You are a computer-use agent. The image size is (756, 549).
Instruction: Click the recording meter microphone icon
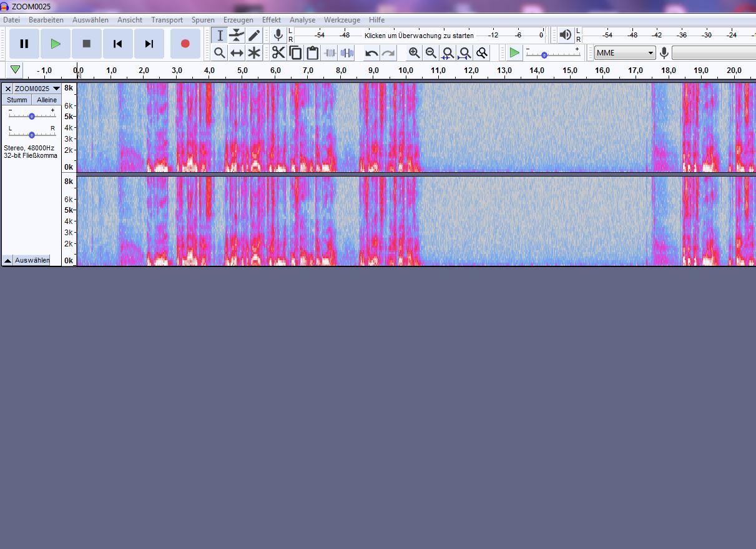point(278,35)
